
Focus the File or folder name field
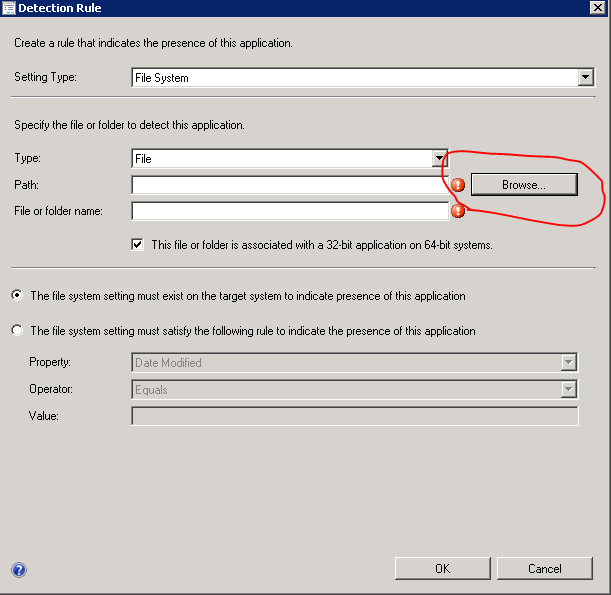coord(289,211)
